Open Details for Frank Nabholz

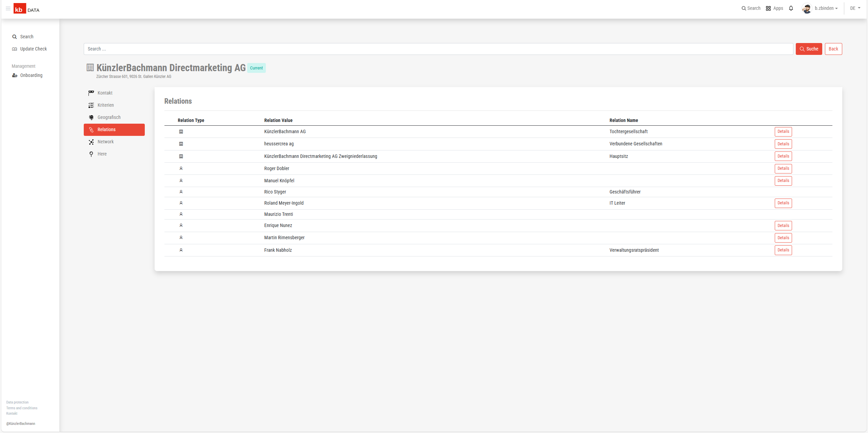point(783,250)
